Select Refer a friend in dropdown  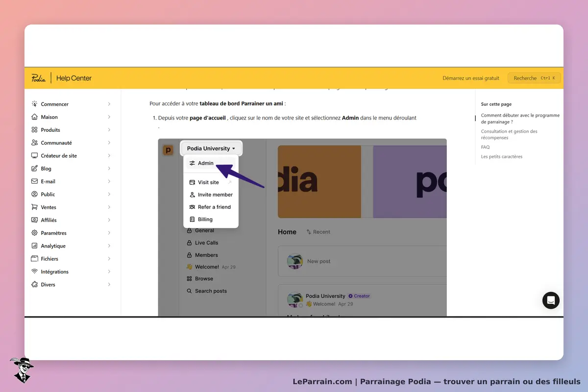(x=211, y=207)
